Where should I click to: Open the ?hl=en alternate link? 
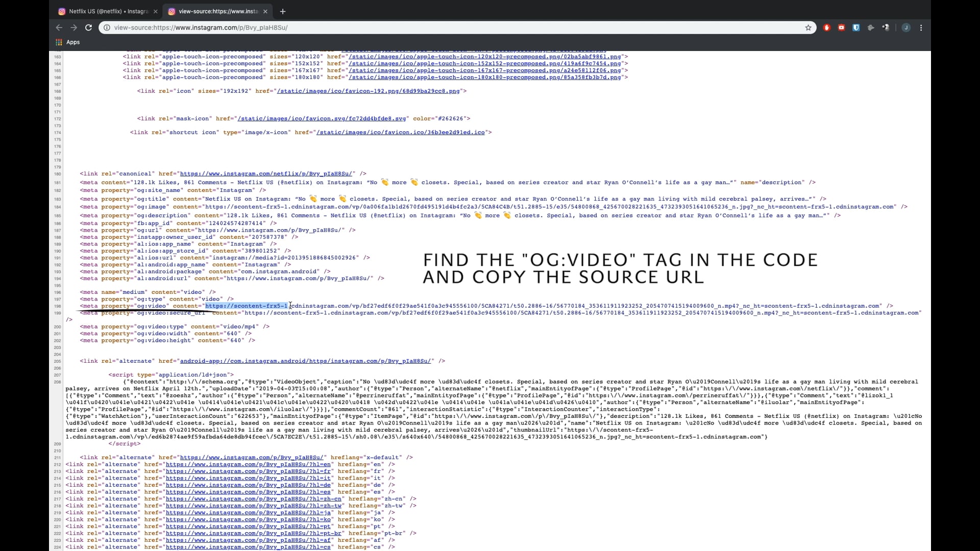point(249,465)
